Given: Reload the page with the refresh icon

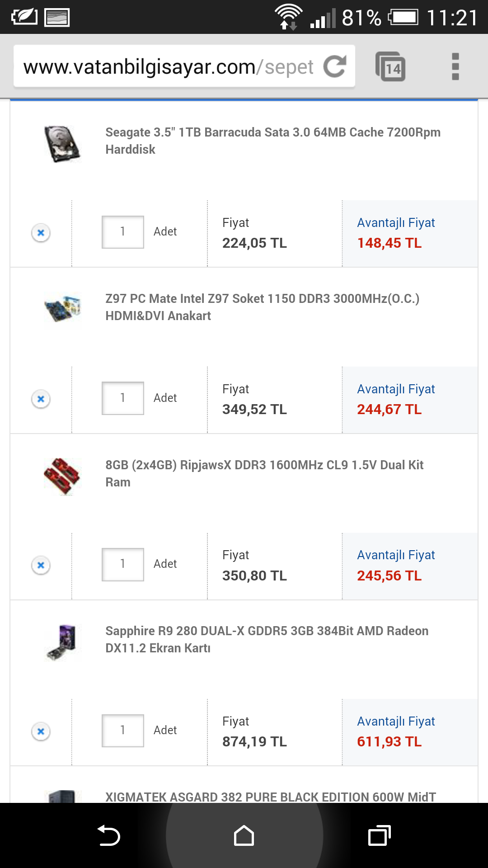Looking at the screenshot, I should tap(335, 66).
